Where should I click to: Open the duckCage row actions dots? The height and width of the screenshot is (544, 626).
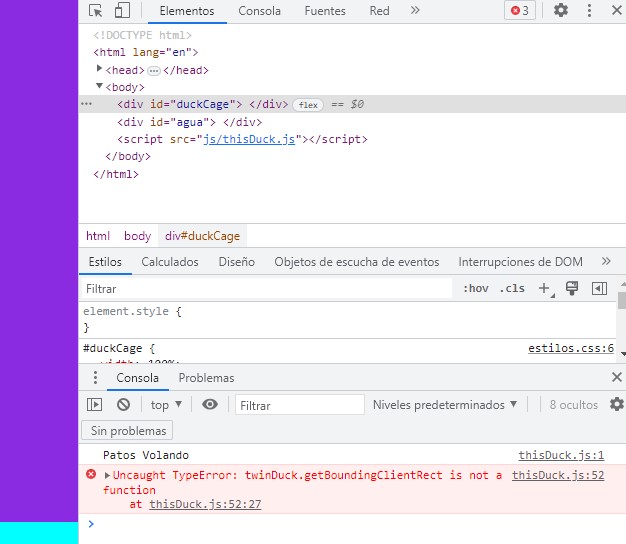pyautogui.click(x=86, y=104)
